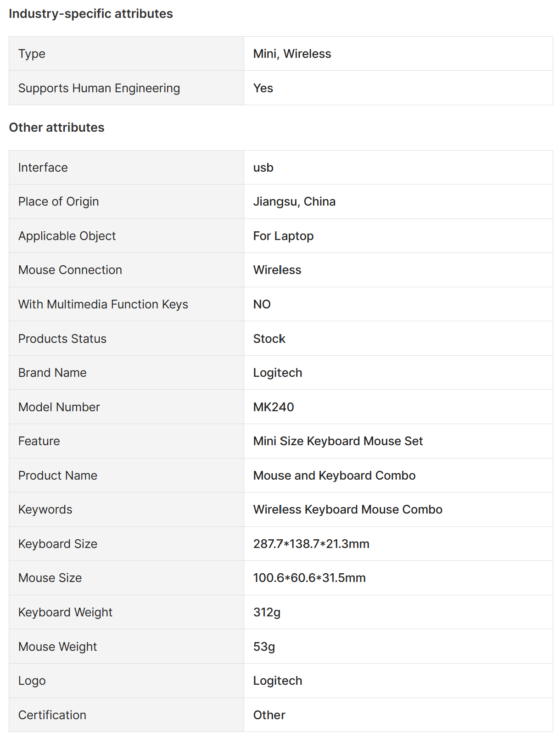Click the Mouse Connection label
The image size is (560, 738).
(70, 270)
